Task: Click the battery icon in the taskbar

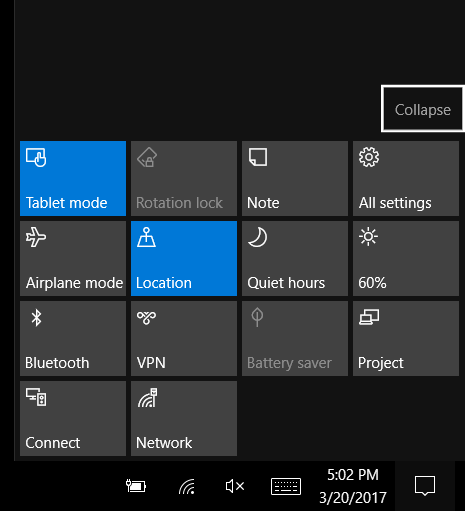Action: (136, 486)
